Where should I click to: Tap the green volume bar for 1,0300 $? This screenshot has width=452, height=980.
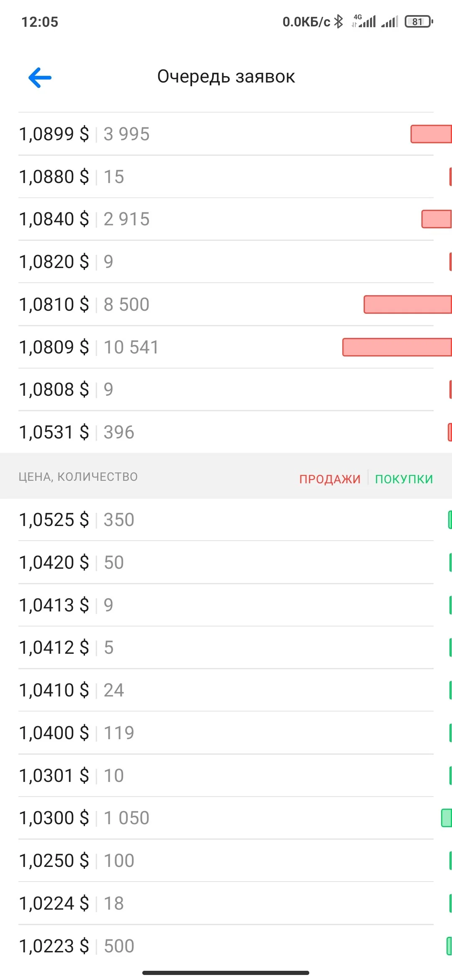447,818
